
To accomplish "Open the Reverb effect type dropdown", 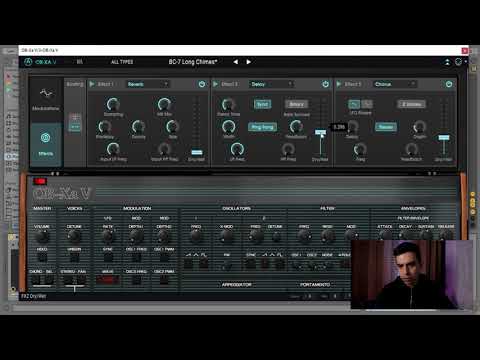I will point(148,84).
